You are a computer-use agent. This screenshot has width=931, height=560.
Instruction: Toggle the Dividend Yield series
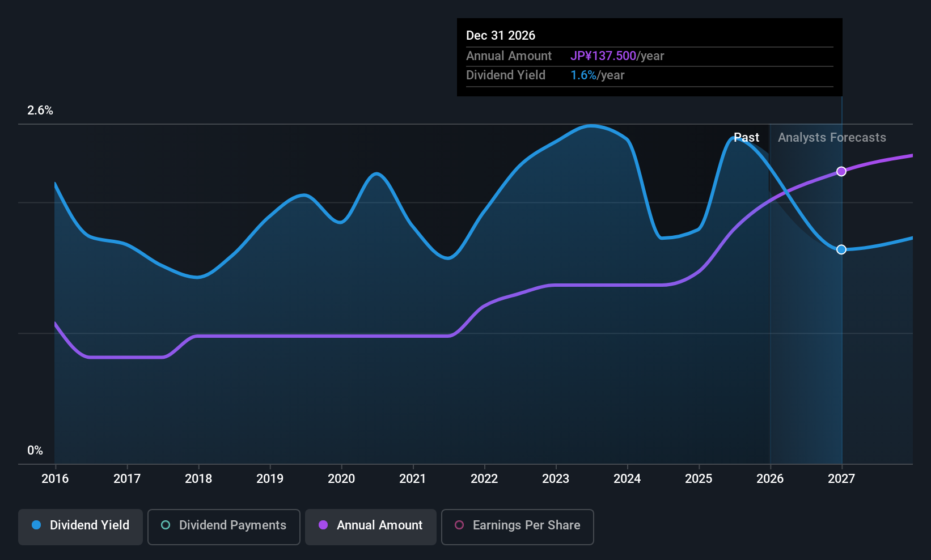(x=81, y=527)
